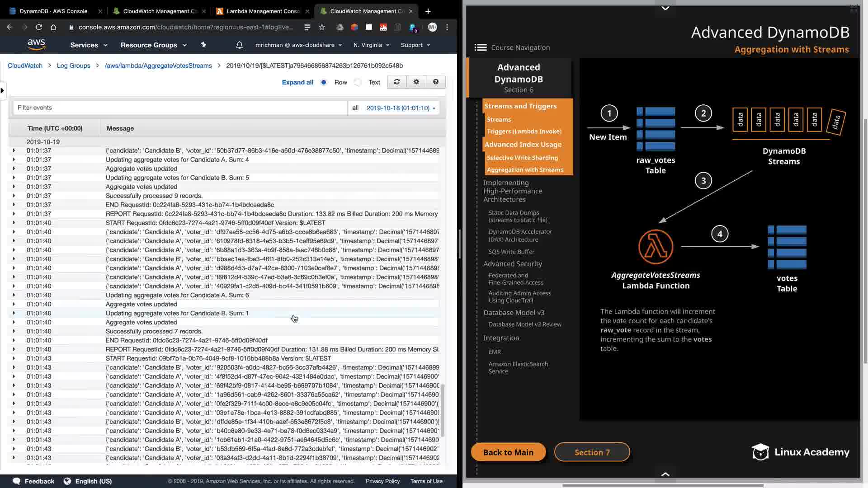Expand the first 01:01:37 log row
Image resolution: width=868 pixels, height=488 pixels.
(14, 150)
